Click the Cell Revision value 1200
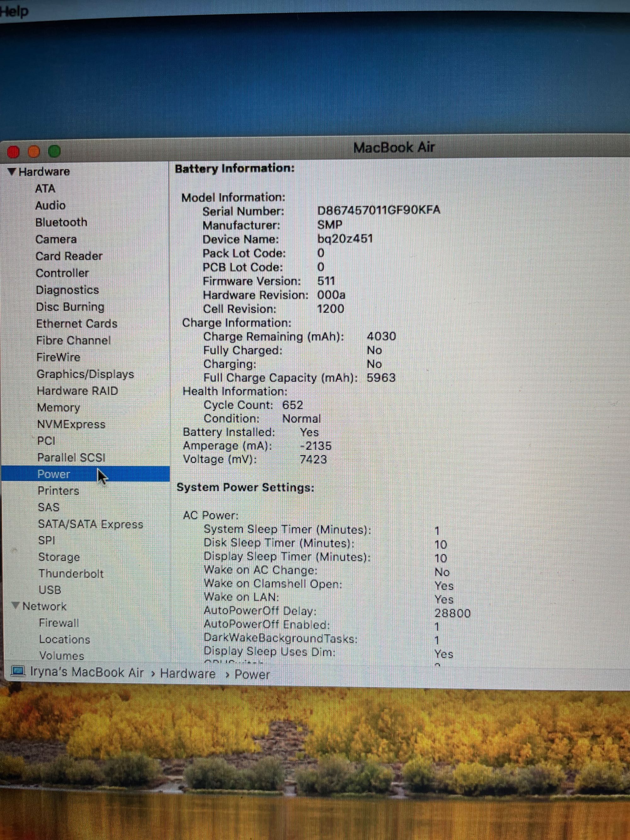 [x=330, y=309]
